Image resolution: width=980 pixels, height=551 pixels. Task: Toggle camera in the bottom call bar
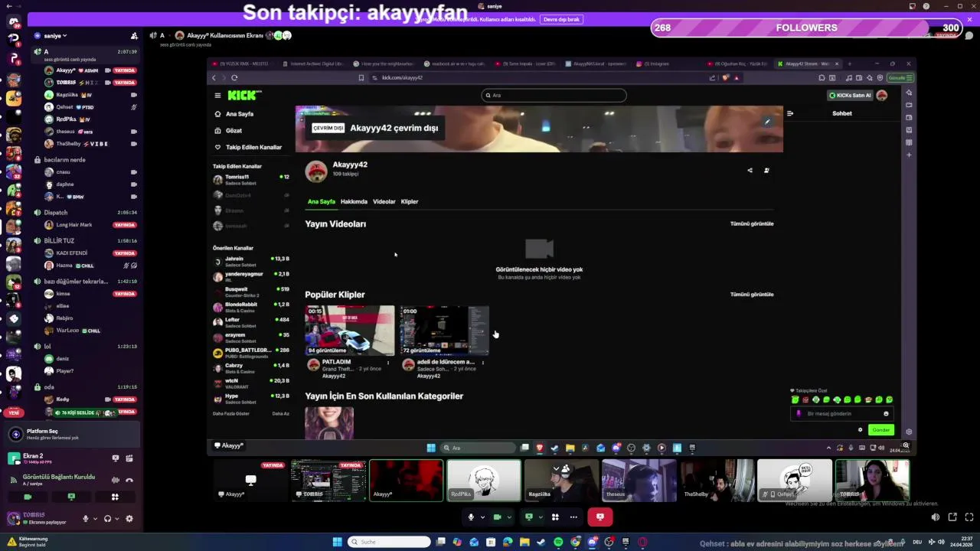[498, 517]
